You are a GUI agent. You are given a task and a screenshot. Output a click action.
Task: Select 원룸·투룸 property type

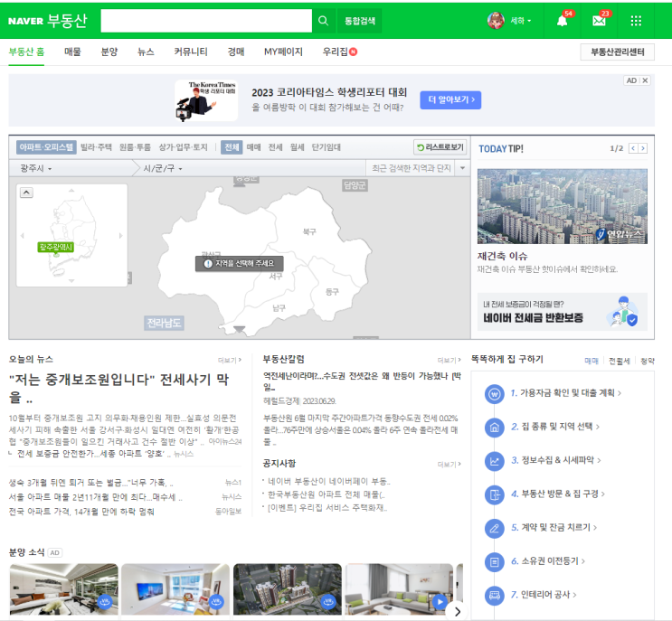click(x=135, y=147)
